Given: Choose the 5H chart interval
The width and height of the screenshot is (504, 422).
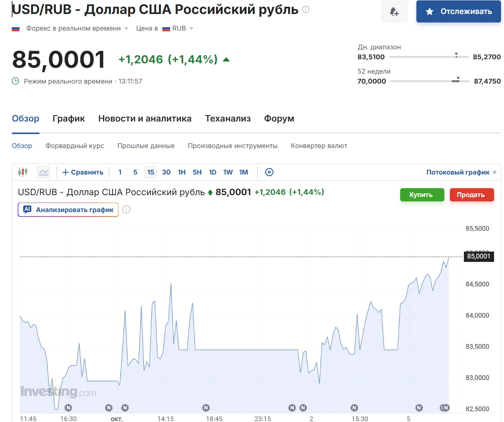Looking at the screenshot, I should pyautogui.click(x=197, y=172).
